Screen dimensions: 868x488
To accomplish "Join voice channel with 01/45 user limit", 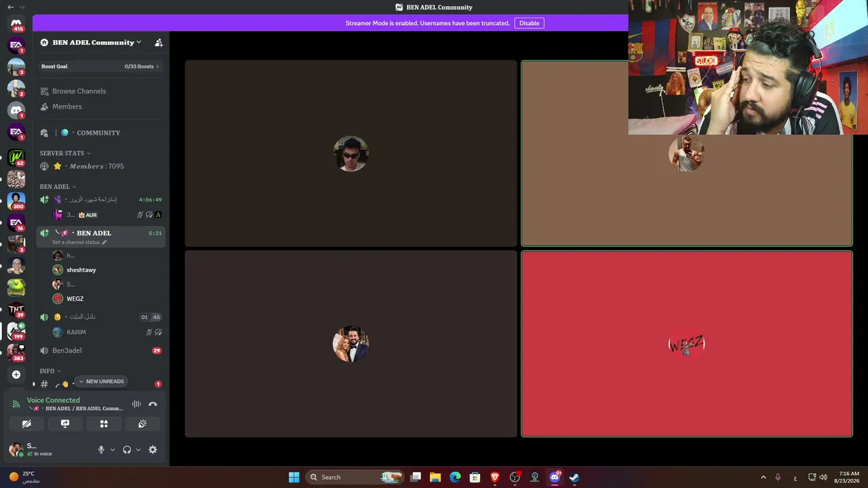I will click(x=101, y=317).
